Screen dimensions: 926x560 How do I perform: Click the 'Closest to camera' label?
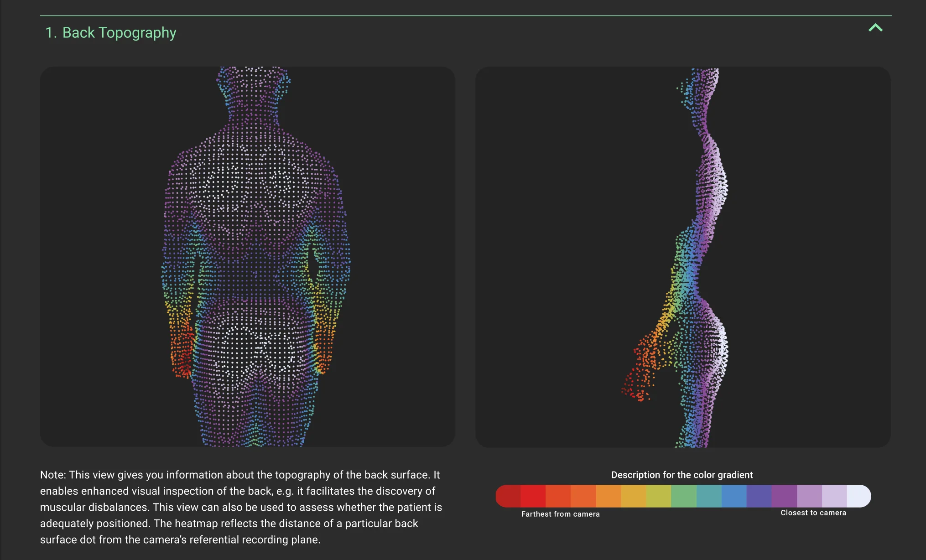[813, 513]
